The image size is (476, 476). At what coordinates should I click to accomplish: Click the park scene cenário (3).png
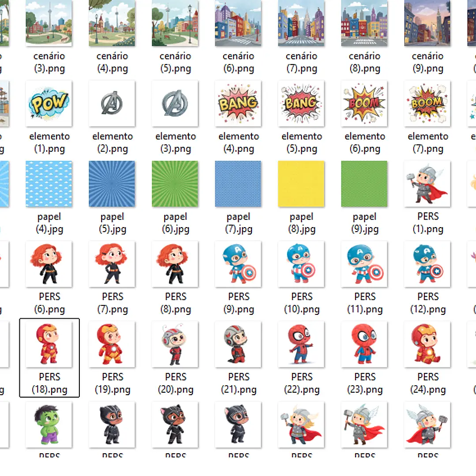[x=49, y=23]
